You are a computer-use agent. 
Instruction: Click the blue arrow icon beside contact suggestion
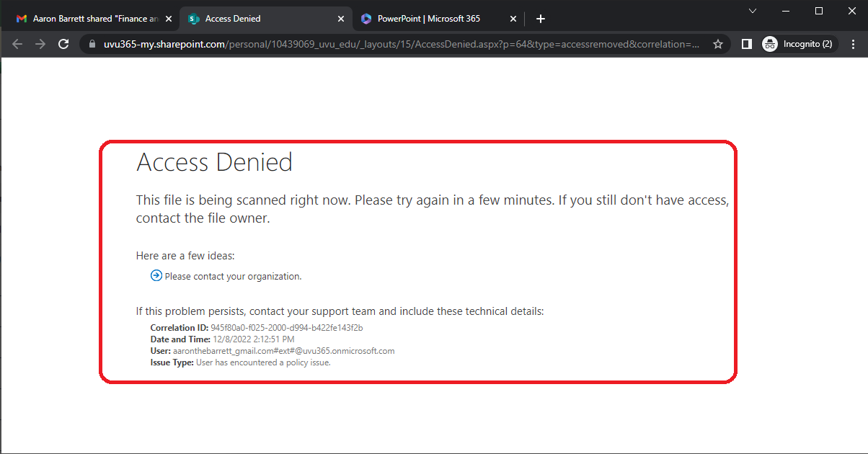pos(156,275)
